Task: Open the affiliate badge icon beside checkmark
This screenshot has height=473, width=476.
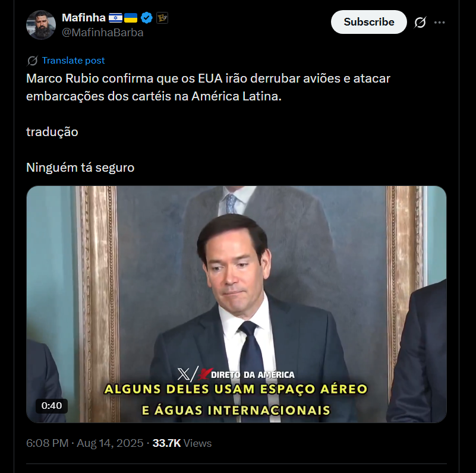Action: point(162,18)
